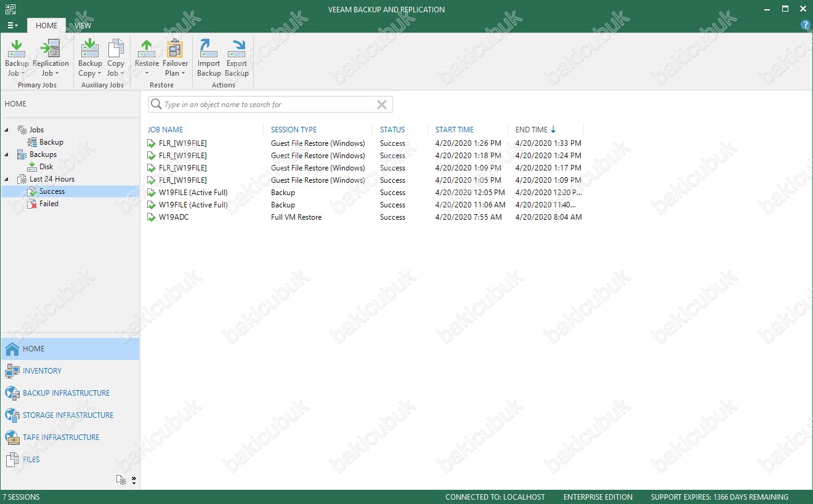Viewport: 813px width, 504px height.
Task: Click the magnifier icon in search box
Action: click(x=156, y=105)
